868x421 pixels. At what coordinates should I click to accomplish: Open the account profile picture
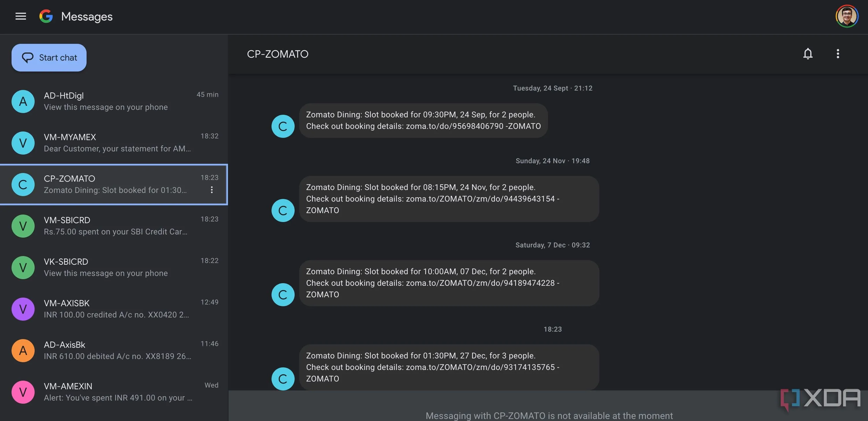click(x=846, y=16)
